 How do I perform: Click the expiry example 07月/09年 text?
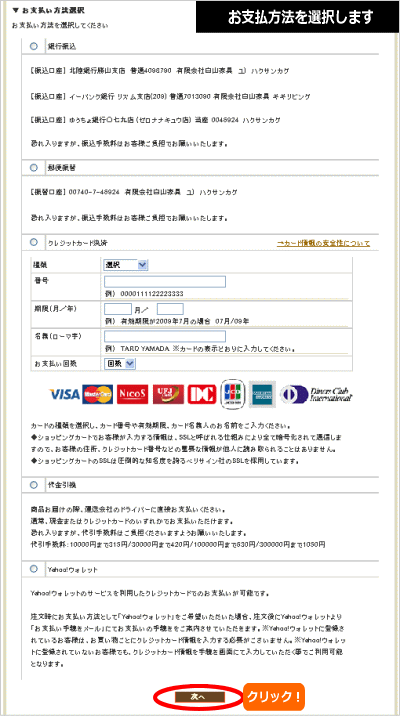pyautogui.click(x=232, y=321)
